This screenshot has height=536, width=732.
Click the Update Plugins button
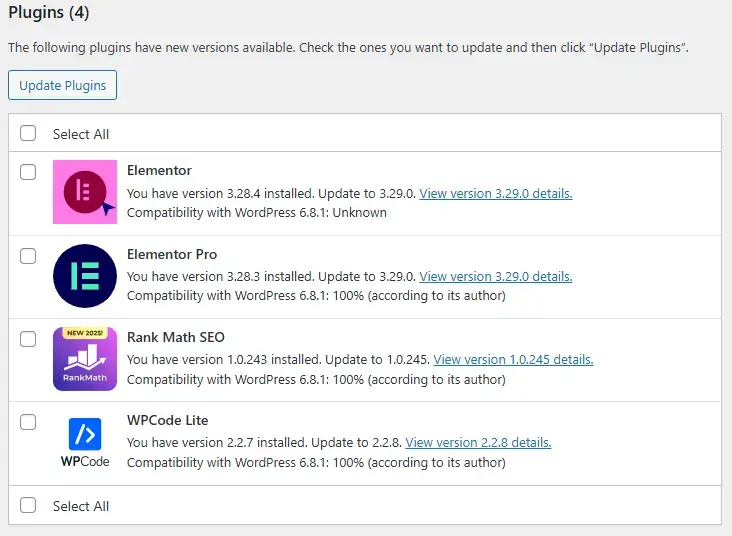[x=62, y=85]
